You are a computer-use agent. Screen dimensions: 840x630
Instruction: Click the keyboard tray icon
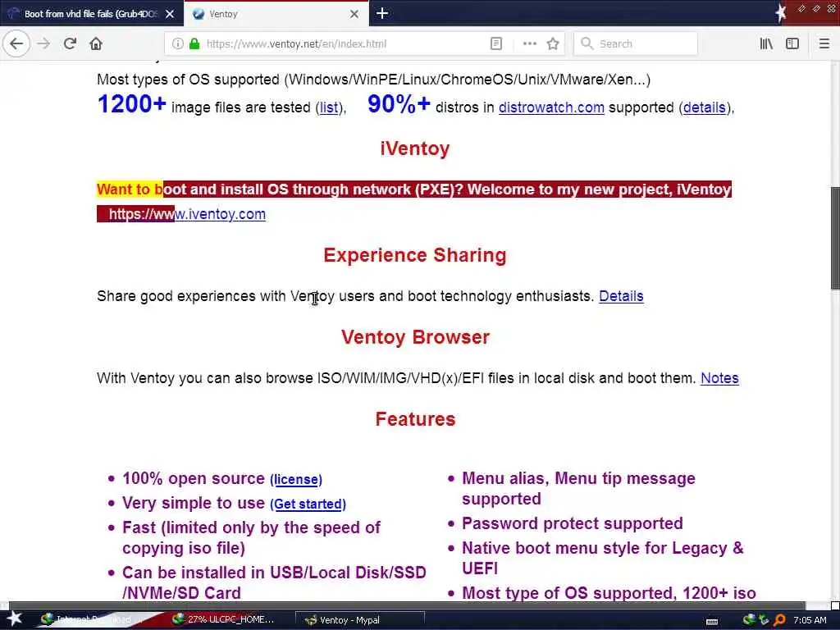pos(712,622)
